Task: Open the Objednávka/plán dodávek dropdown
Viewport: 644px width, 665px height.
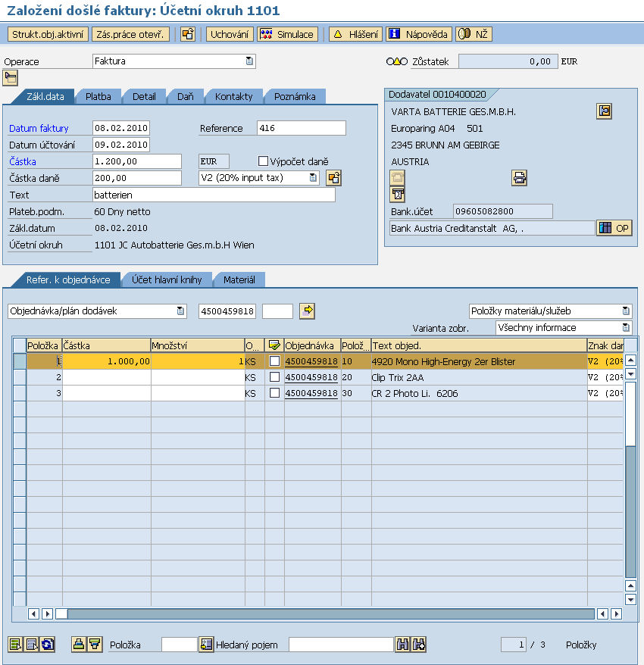Action: (180, 311)
